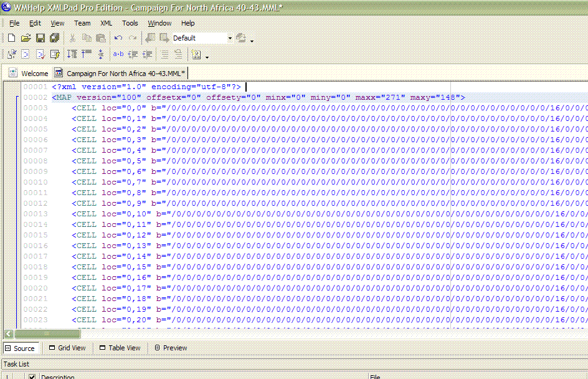This screenshot has width=588, height=379.
Task: Navigate back with grayed left-arrow icon
Action: tap(150, 38)
